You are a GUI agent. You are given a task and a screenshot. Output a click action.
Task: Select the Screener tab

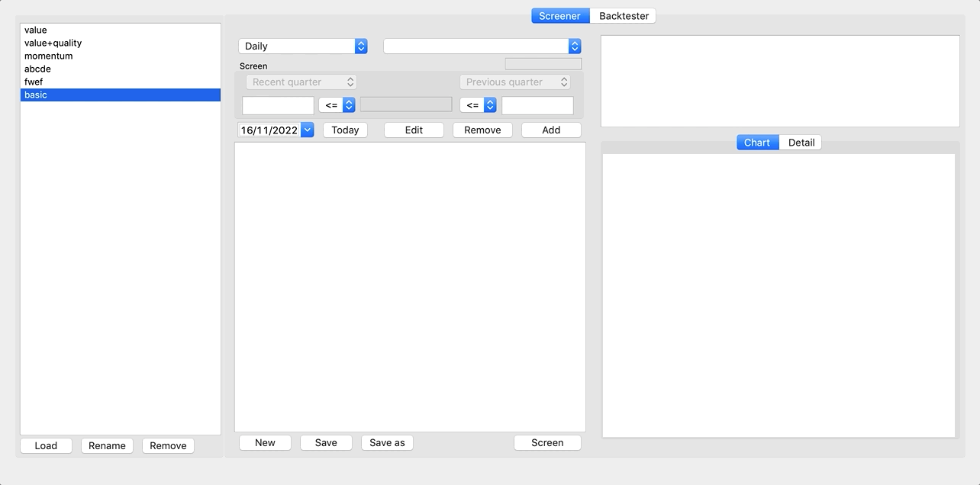click(x=560, y=15)
